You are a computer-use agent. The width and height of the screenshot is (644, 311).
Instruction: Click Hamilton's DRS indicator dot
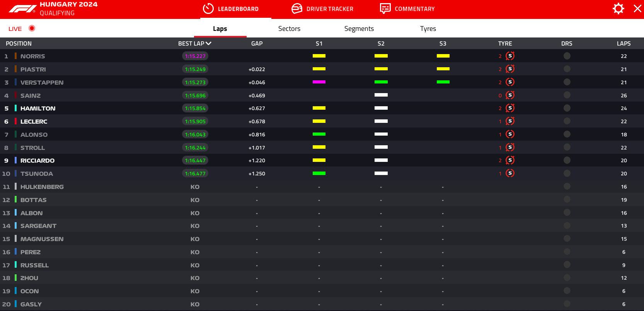point(567,108)
